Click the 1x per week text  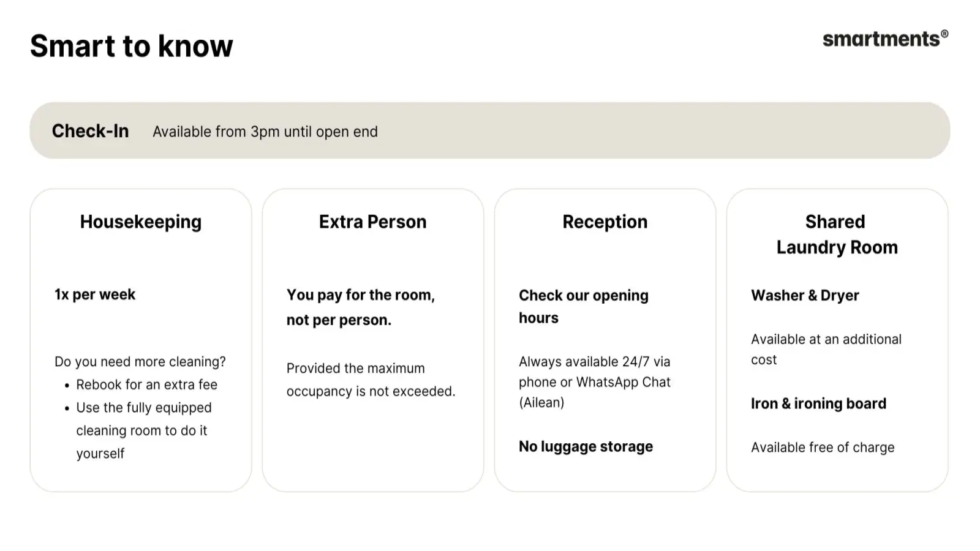95,294
